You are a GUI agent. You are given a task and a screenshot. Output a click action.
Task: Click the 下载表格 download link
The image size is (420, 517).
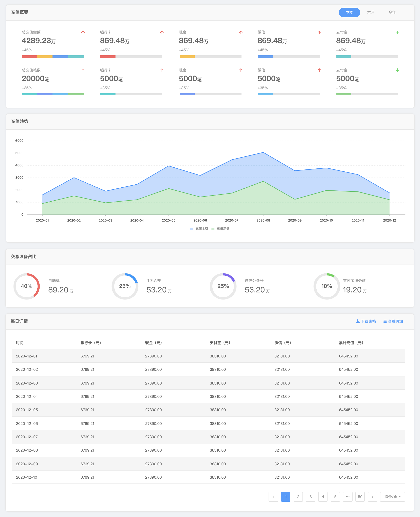pyautogui.click(x=366, y=321)
